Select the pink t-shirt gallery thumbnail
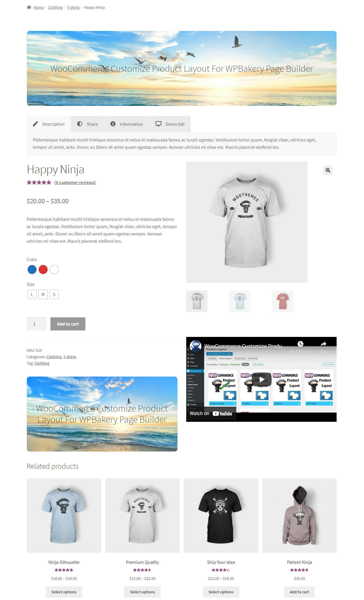364x600 pixels. (283, 301)
